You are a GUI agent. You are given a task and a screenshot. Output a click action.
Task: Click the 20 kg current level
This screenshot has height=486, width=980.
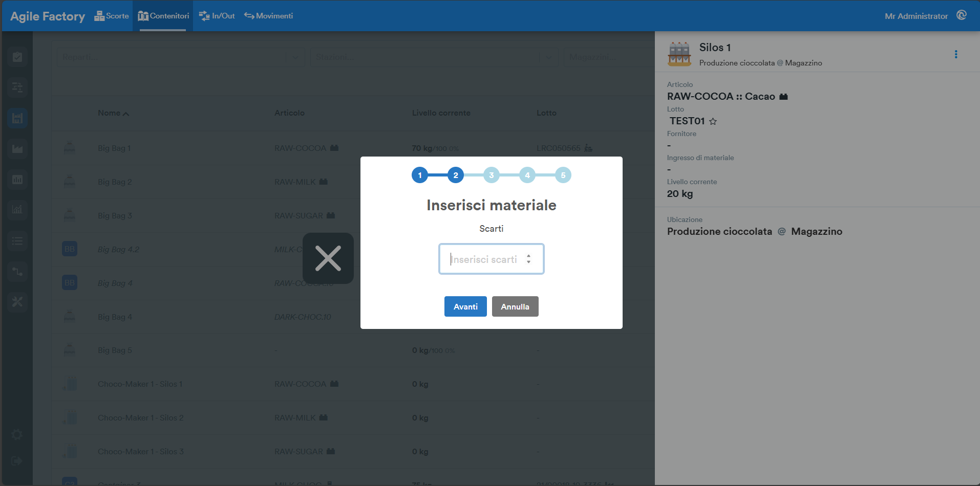click(x=680, y=194)
